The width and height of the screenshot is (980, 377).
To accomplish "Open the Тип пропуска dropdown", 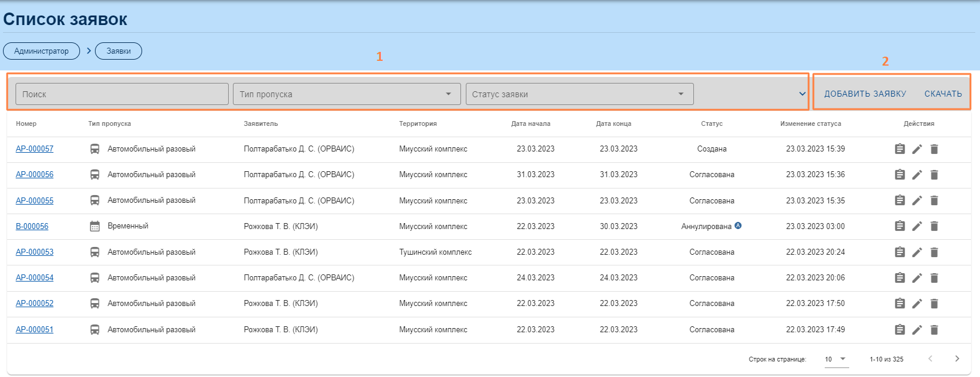I will 346,94.
